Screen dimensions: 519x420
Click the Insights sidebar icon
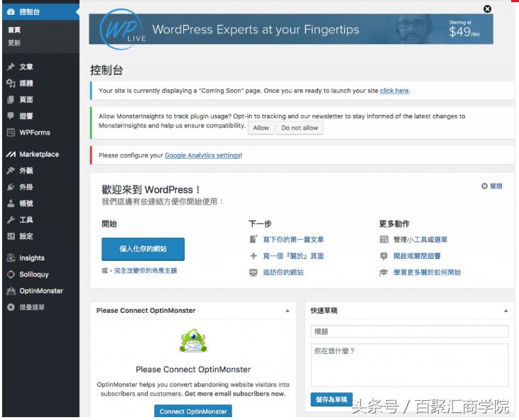pyautogui.click(x=11, y=258)
